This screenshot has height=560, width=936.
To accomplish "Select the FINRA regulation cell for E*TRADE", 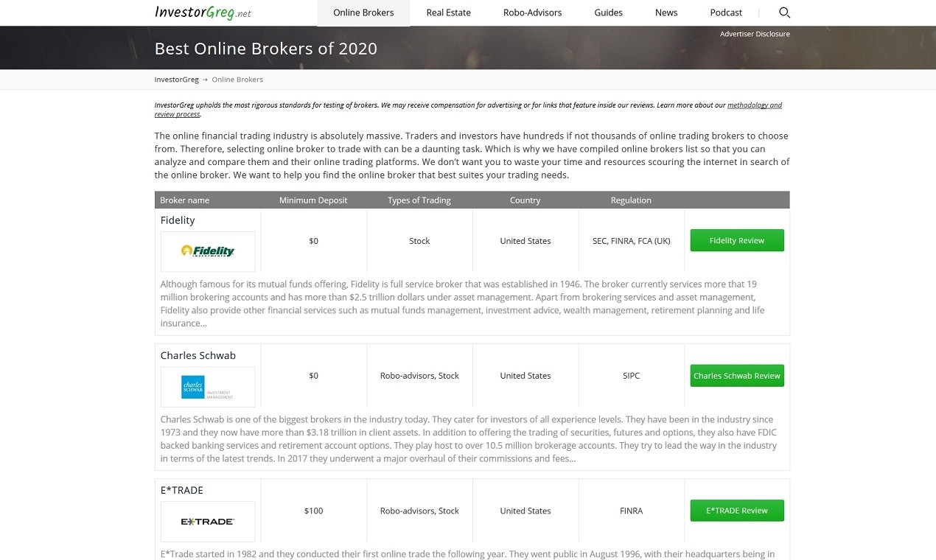I will tap(632, 511).
